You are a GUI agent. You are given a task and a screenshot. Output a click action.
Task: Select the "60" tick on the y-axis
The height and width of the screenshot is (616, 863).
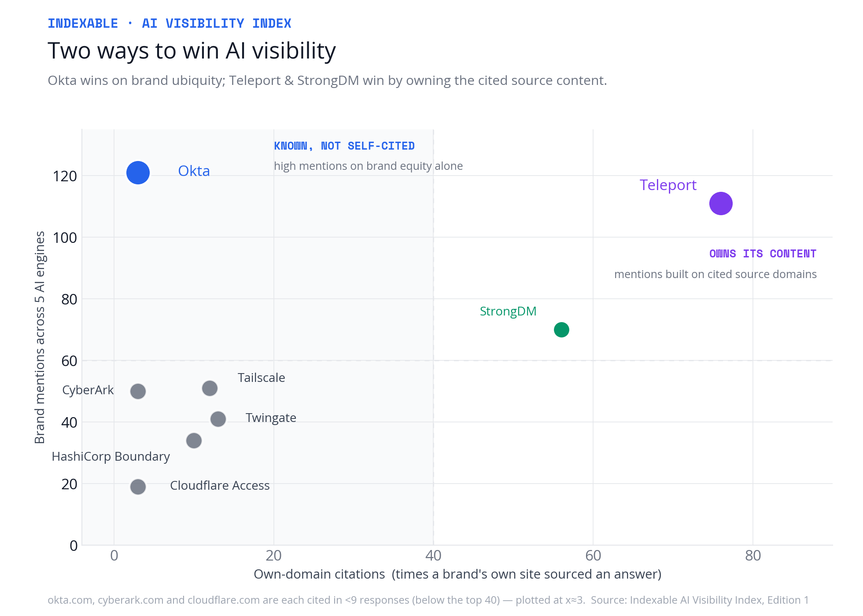(x=69, y=361)
